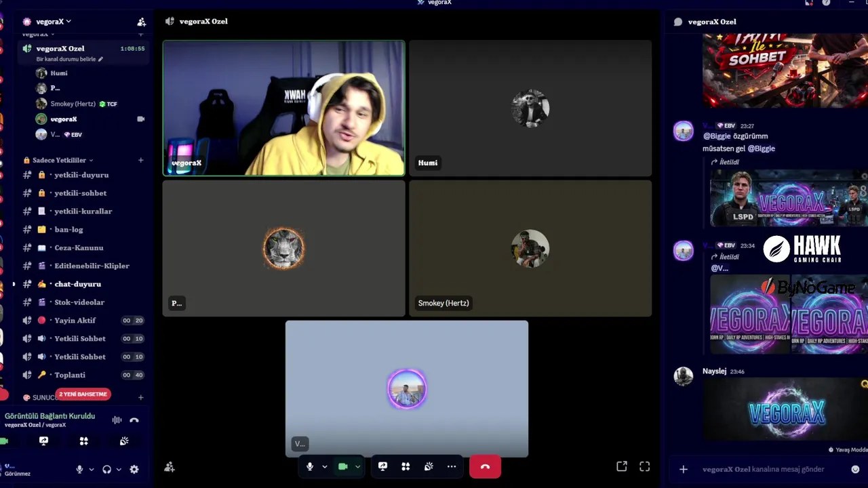Viewport: 868px width, 488px height.
Task: Mute microphone in the user panel
Action: point(79,469)
